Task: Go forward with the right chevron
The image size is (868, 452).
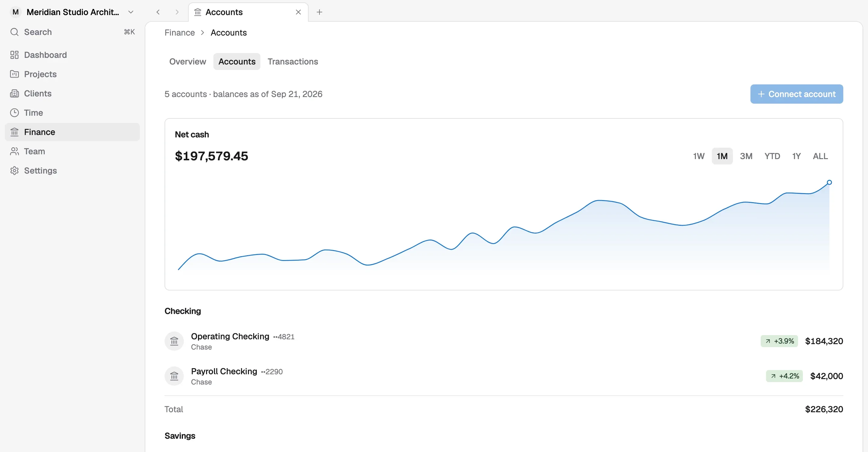Action: tap(177, 12)
